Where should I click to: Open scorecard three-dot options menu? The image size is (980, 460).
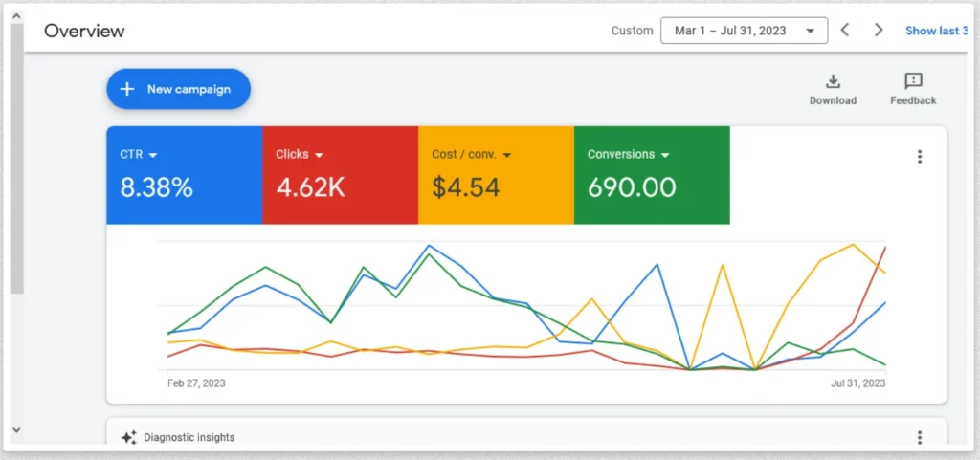(x=920, y=158)
